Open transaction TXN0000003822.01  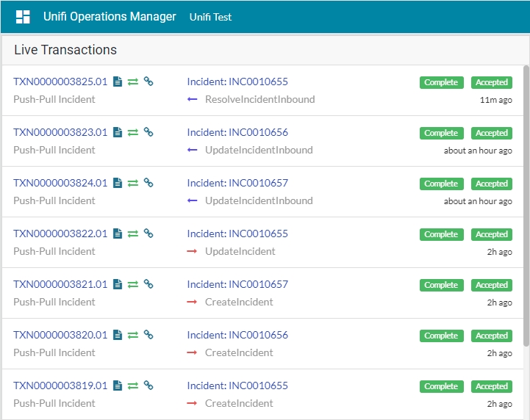[60, 234]
